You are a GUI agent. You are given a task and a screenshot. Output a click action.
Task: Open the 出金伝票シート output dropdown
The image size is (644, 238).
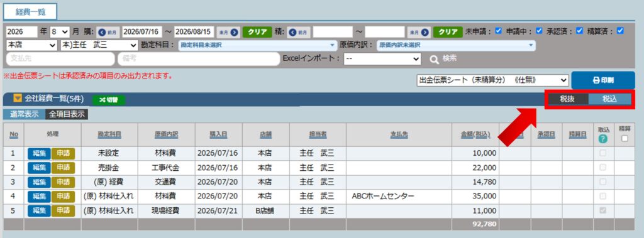tap(492, 80)
